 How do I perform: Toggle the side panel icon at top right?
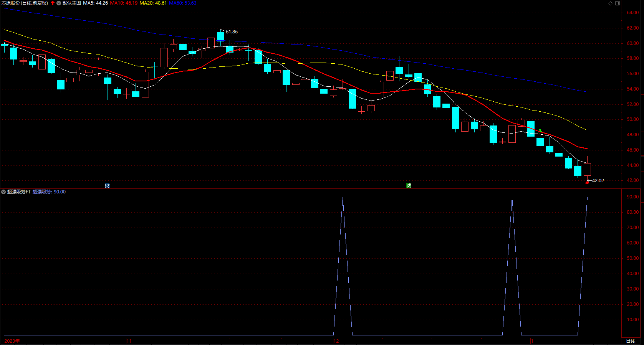click(x=618, y=3)
